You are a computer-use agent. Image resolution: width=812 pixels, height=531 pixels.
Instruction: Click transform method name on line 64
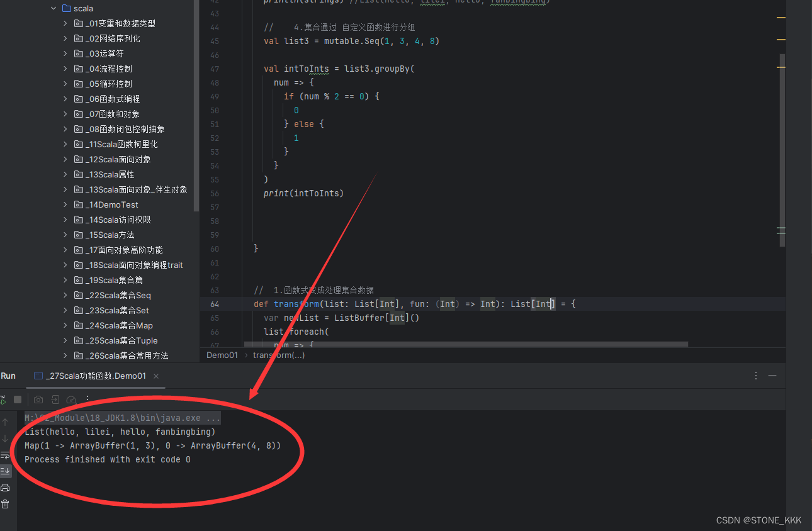[x=296, y=304]
